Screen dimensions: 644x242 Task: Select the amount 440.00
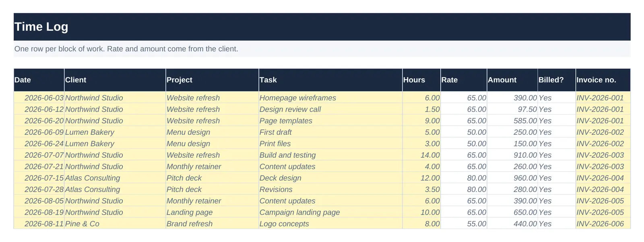point(512,224)
